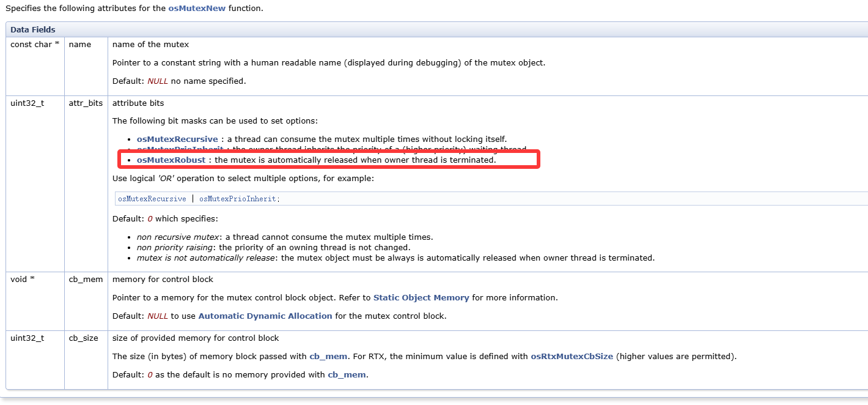
Task: Go to Automatic Dynamic Allocation link
Action: [x=265, y=316]
